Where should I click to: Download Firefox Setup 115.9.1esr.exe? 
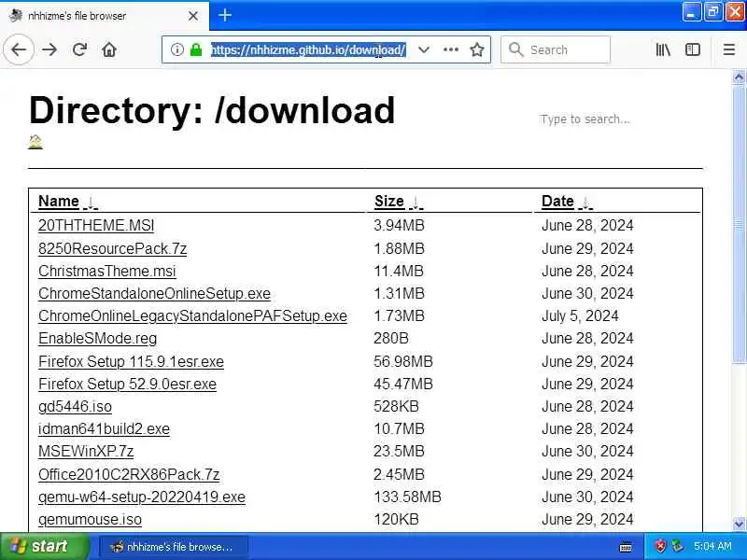pos(131,361)
